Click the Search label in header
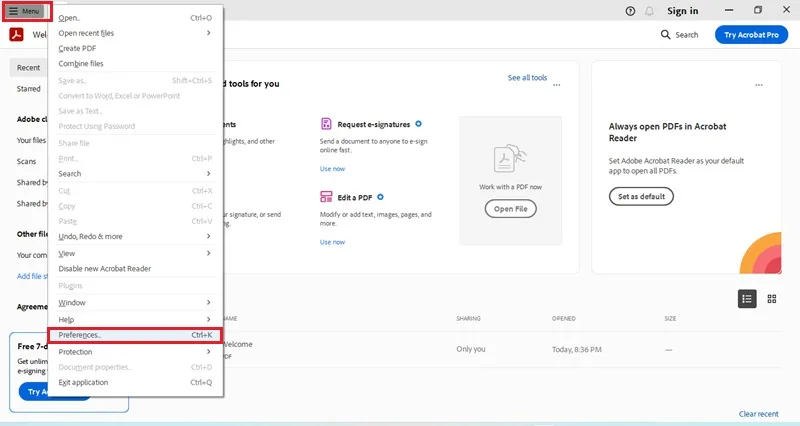The height and width of the screenshot is (426, 800). point(686,35)
